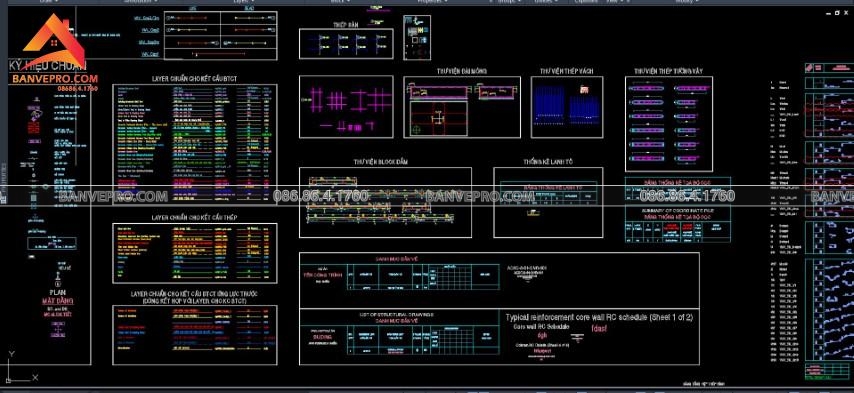Close the drawing window
Viewport: 854px width, 393px height.
coord(847,13)
